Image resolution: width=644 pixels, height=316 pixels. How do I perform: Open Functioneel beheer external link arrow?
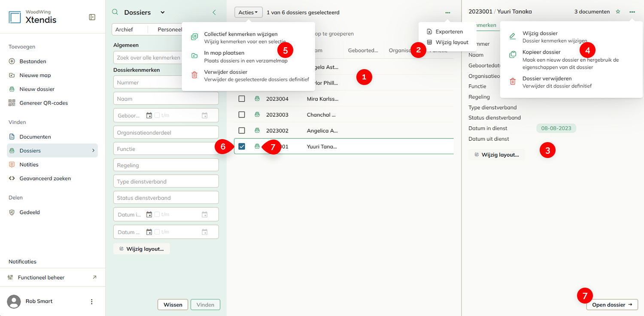[94, 277]
